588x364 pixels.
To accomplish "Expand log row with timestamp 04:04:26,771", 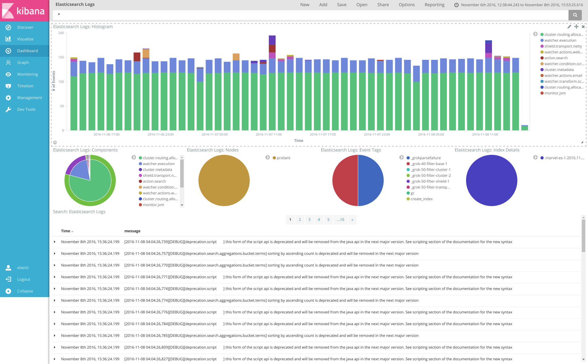I will click(x=55, y=277).
